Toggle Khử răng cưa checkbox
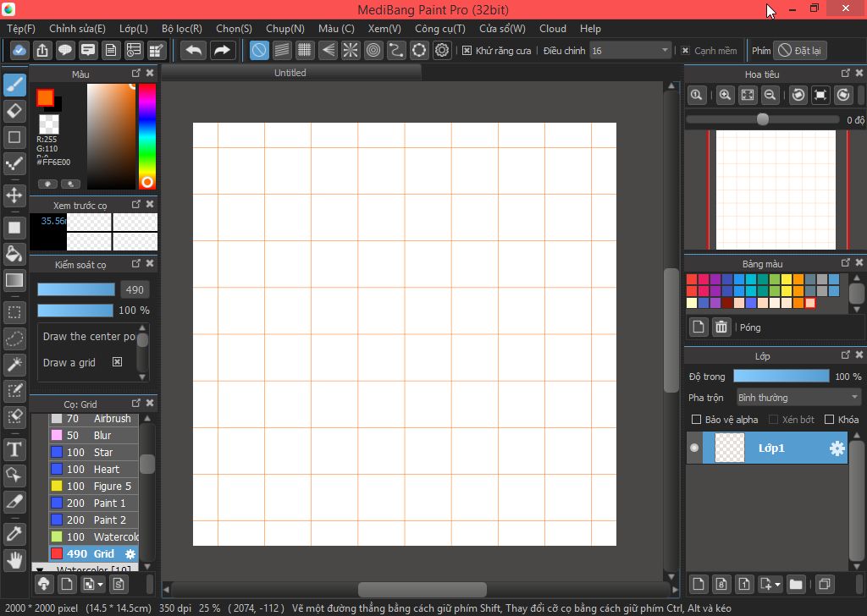The image size is (867, 616). click(x=467, y=50)
